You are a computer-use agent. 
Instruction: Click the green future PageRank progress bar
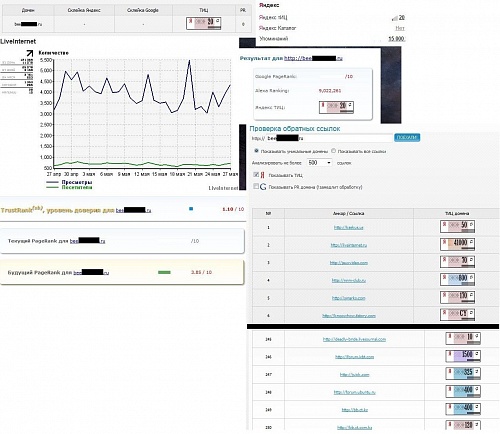pyautogui.click(x=164, y=272)
